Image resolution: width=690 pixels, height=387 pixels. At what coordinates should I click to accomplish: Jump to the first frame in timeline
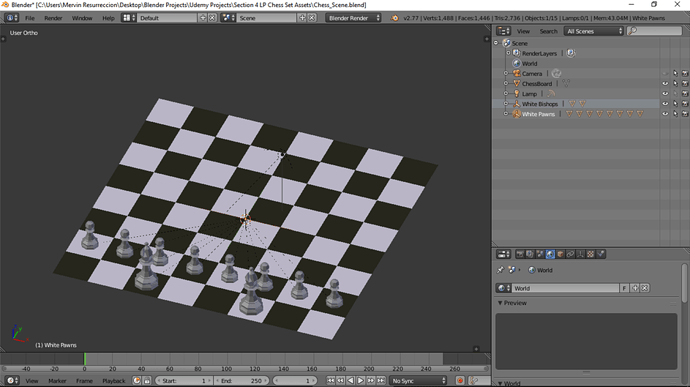(x=330, y=380)
